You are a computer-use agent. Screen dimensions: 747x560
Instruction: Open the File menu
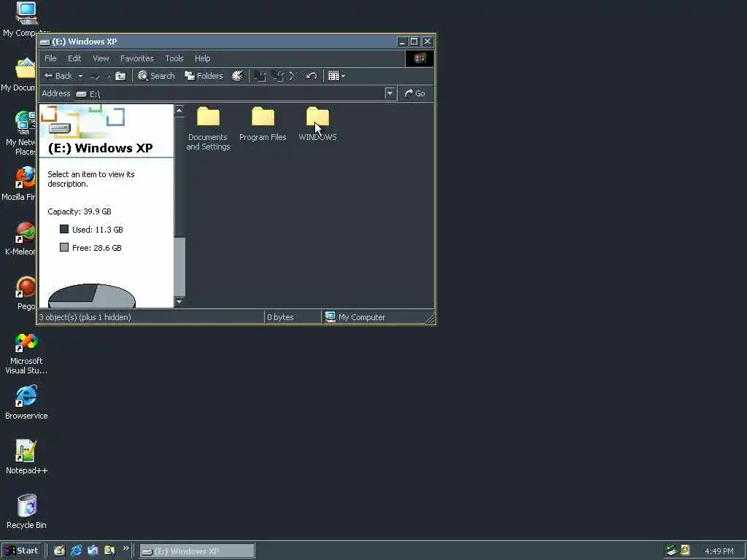(50, 58)
